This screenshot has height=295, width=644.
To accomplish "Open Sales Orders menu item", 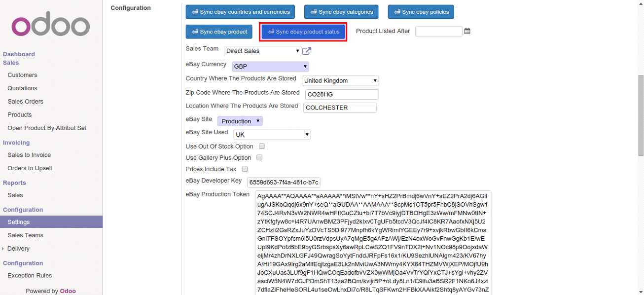I will [x=25, y=102].
